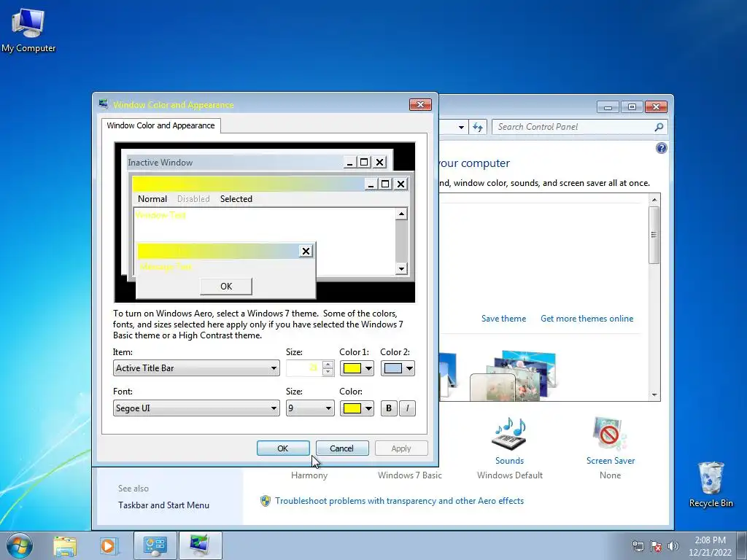Select the Window Color and Appearance tab
Image resolution: width=747 pixels, height=560 pixels.
(x=160, y=125)
